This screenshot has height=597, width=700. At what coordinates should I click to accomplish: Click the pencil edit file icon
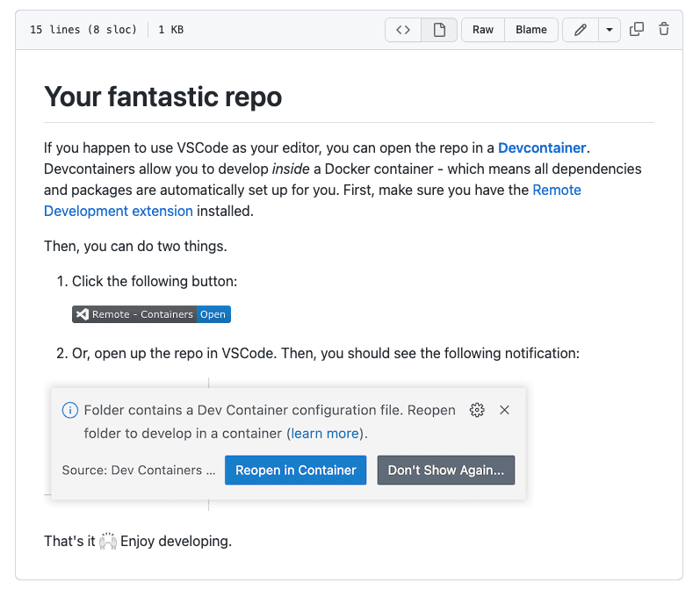click(581, 30)
